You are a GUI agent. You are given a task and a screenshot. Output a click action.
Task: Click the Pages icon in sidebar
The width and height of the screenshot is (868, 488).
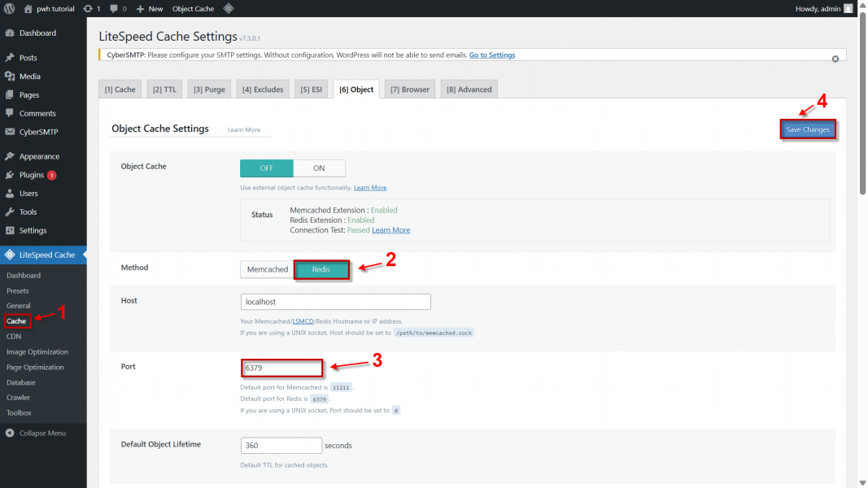click(10, 94)
